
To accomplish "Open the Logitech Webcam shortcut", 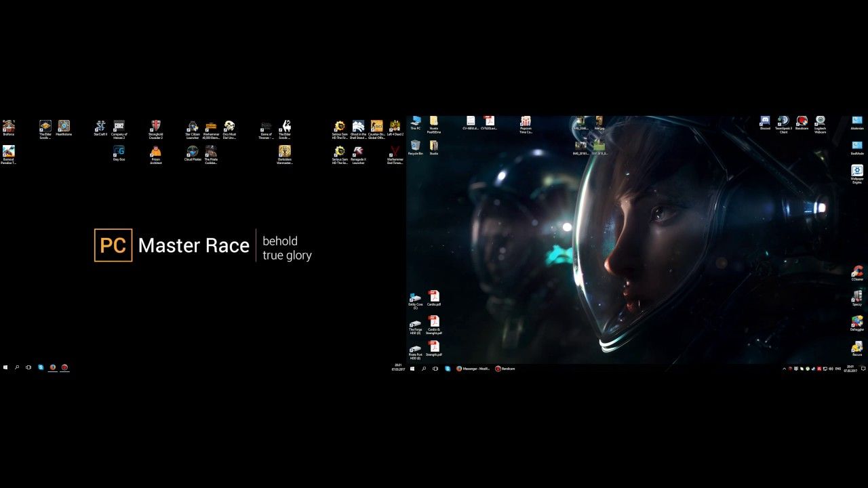I will coord(820,125).
